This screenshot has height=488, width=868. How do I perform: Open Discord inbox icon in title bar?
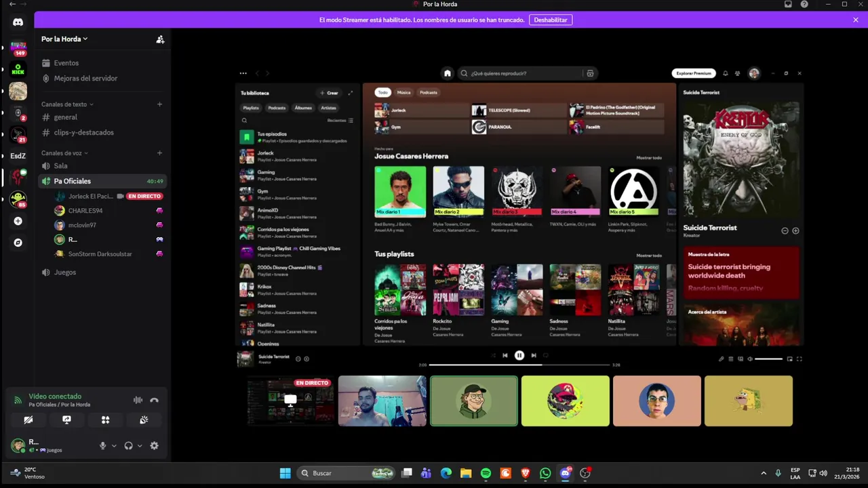click(x=788, y=4)
